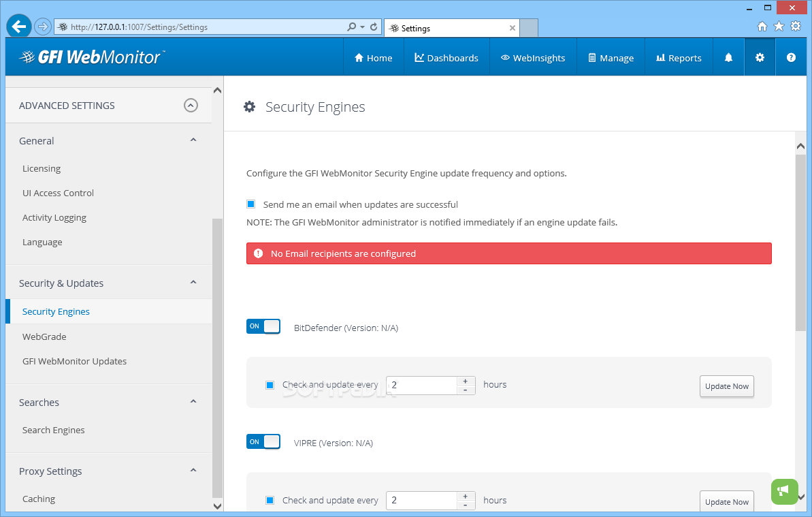812x517 pixels.
Task: Open a new blank browser tab
Action: (529, 28)
